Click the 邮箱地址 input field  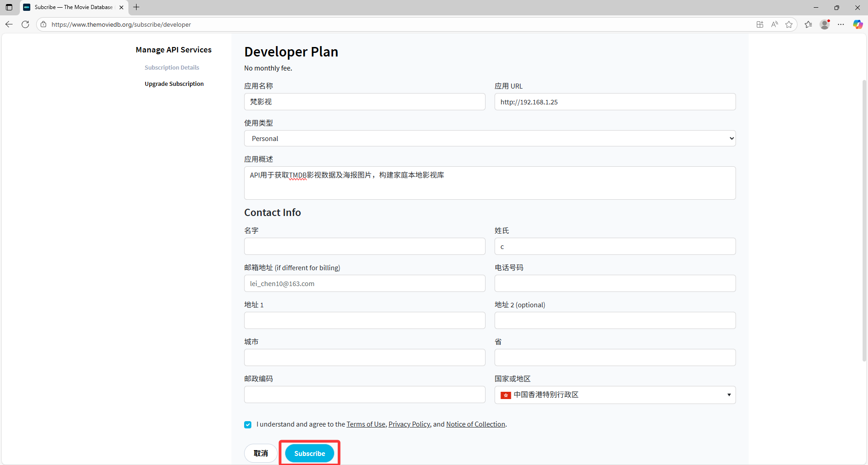click(x=365, y=283)
